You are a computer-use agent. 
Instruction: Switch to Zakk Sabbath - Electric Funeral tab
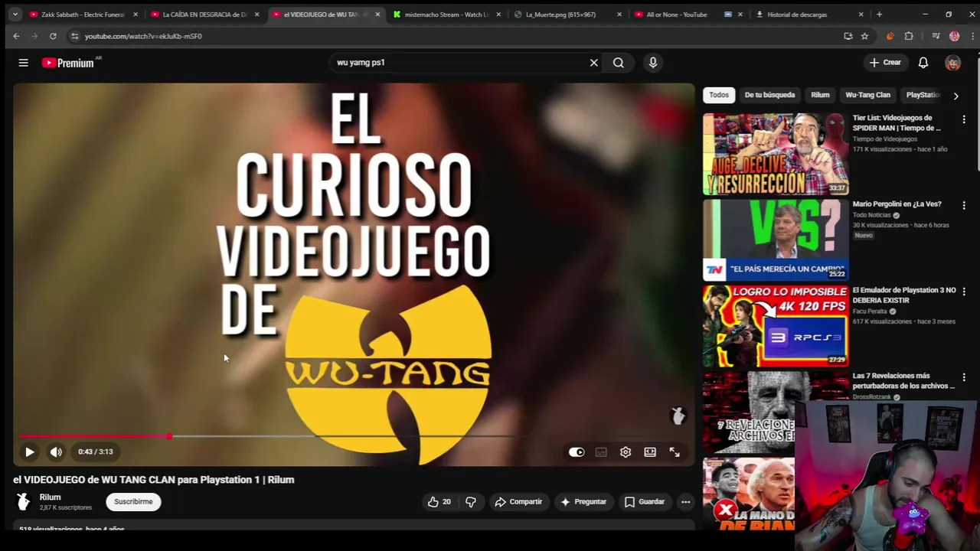pyautogui.click(x=83, y=15)
